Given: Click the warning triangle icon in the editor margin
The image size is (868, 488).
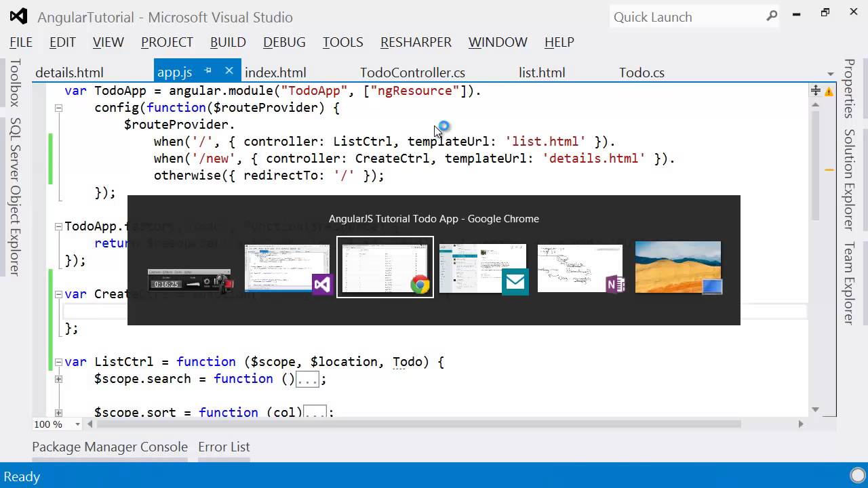Looking at the screenshot, I should tap(829, 91).
